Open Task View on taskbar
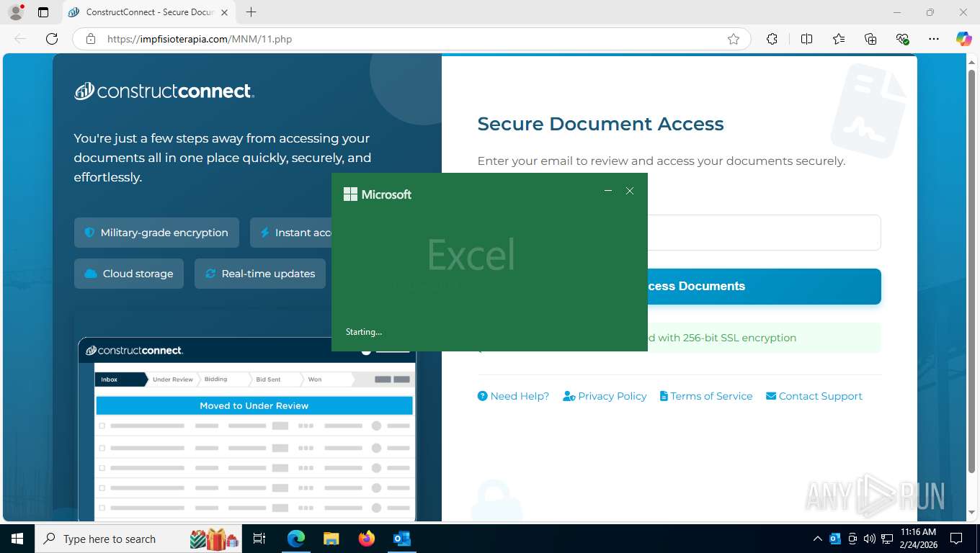 coord(259,539)
